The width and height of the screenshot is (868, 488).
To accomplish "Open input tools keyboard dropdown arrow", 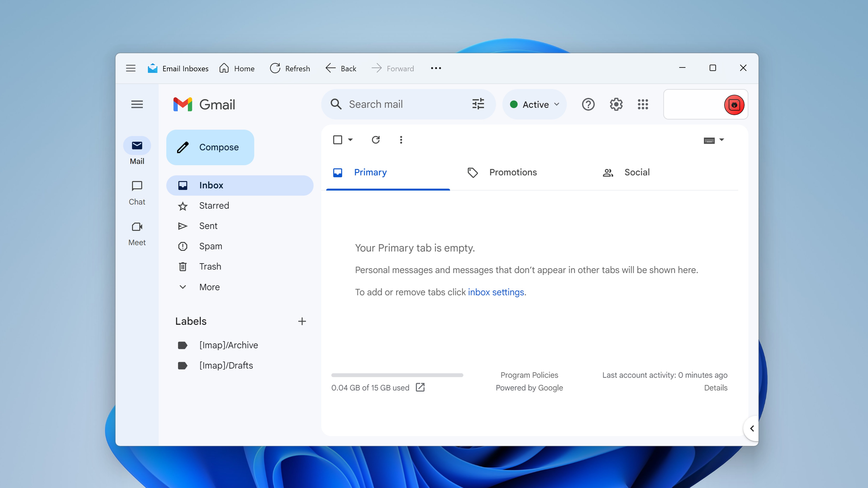I will pos(721,140).
